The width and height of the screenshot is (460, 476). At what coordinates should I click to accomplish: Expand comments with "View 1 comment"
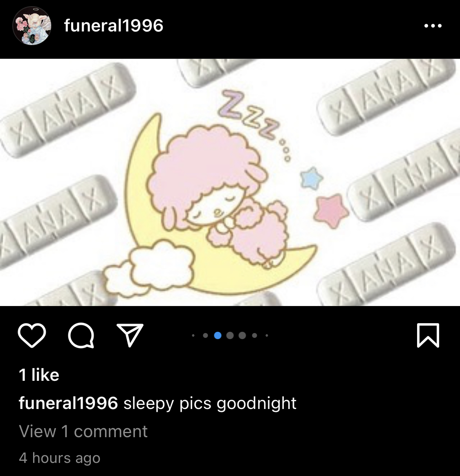tap(83, 431)
